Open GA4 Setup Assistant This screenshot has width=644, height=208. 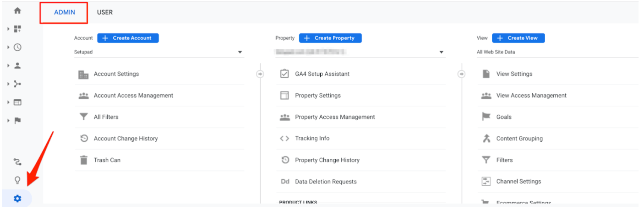[x=322, y=74]
